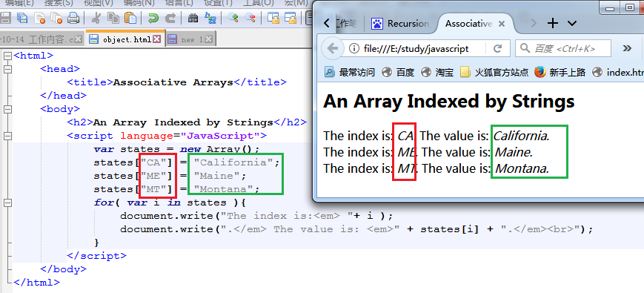This screenshot has height=293, width=644.
Task: Click the site info icon in address bar
Action: pyautogui.click(x=353, y=48)
